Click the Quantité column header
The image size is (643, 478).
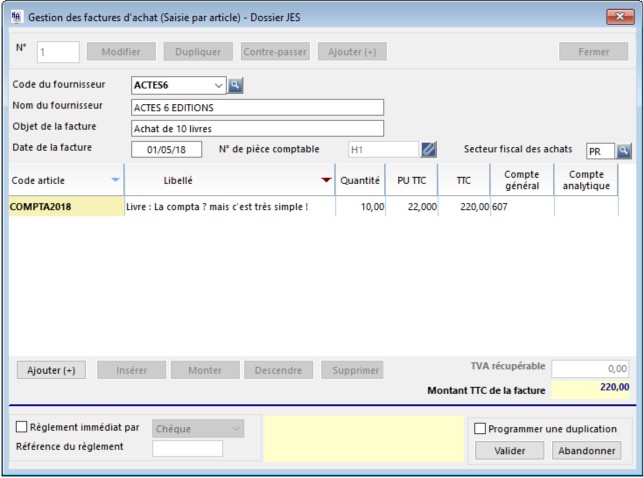[x=360, y=180]
